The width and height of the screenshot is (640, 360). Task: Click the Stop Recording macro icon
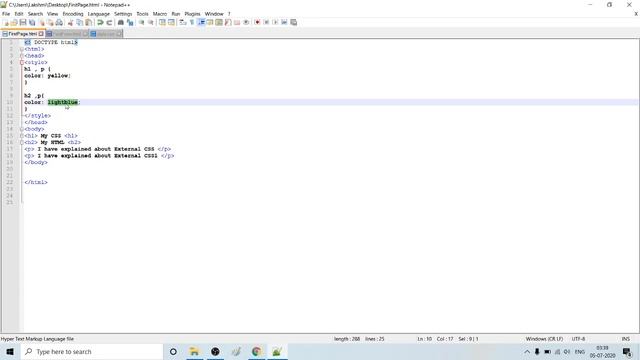(x=266, y=22)
